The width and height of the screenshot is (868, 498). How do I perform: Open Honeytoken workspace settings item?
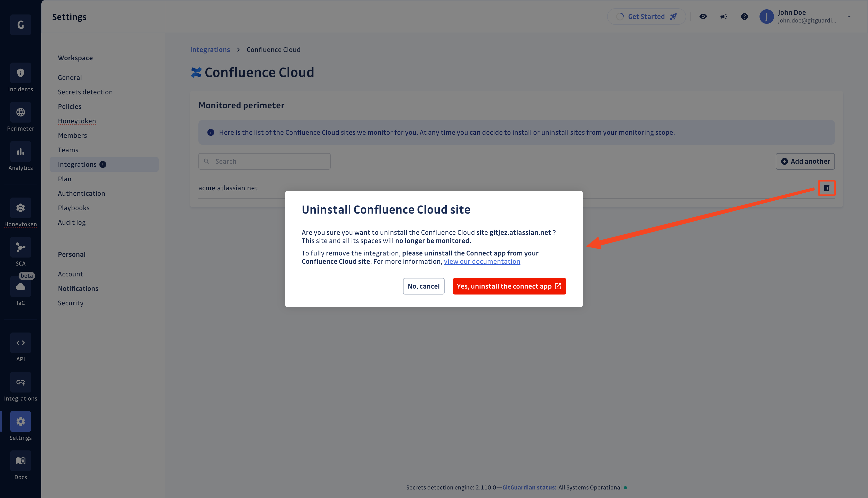pos(77,121)
